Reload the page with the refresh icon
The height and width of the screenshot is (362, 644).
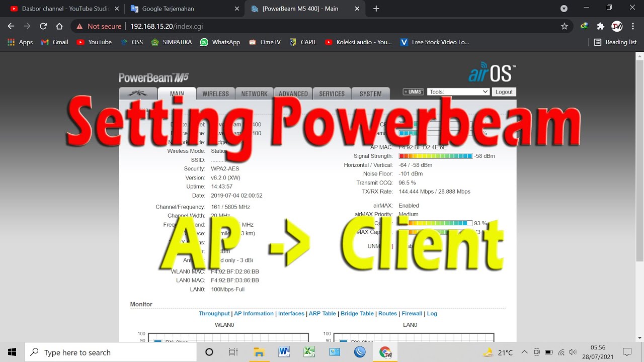[x=43, y=26]
